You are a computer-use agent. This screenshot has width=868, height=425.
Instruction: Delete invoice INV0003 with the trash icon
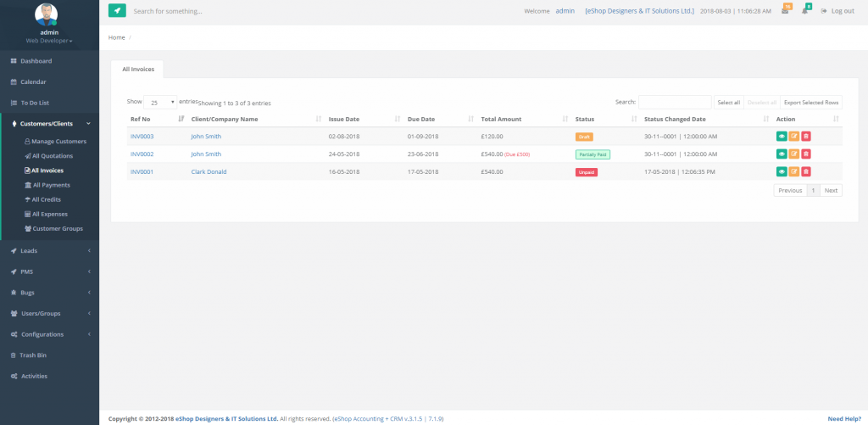click(806, 136)
